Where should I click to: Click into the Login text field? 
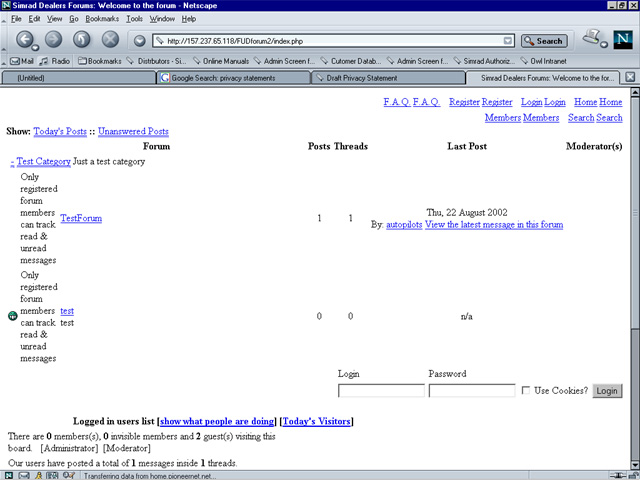click(x=381, y=391)
